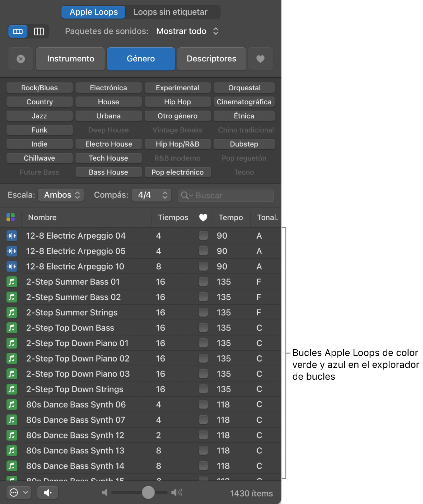Viewport: 423px width, 504px height.
Task: Open Escala Ambos pop-up menu
Action: pos(61,195)
